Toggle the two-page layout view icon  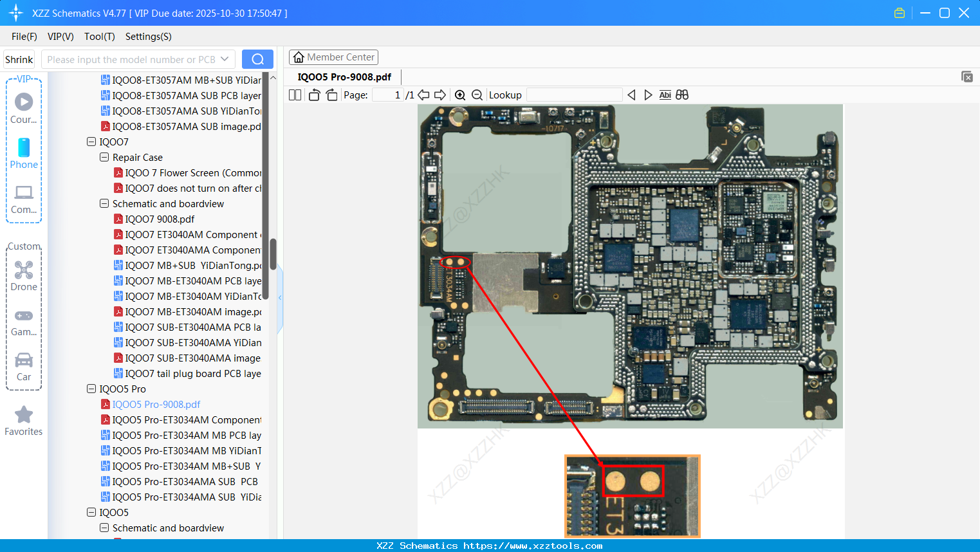coord(295,95)
